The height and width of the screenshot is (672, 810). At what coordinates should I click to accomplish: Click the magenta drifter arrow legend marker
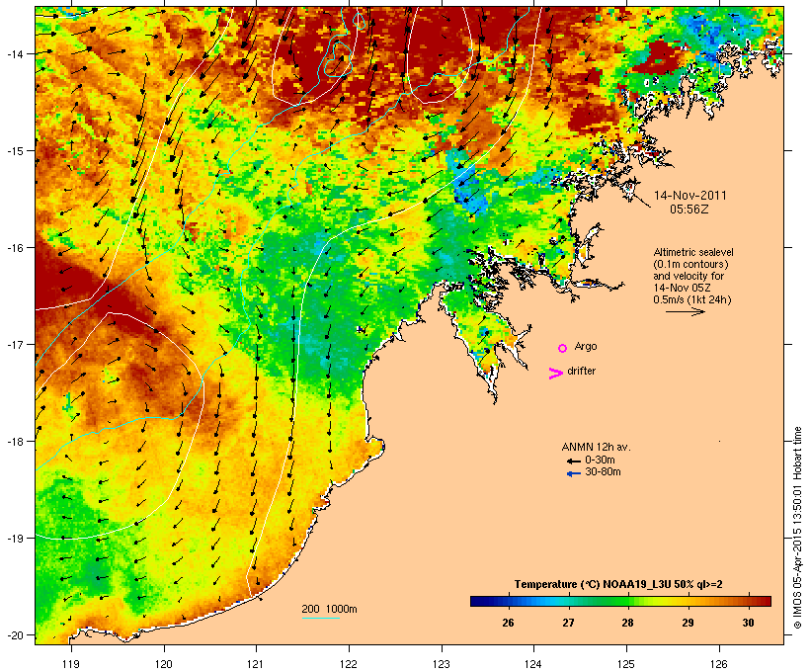[555, 374]
